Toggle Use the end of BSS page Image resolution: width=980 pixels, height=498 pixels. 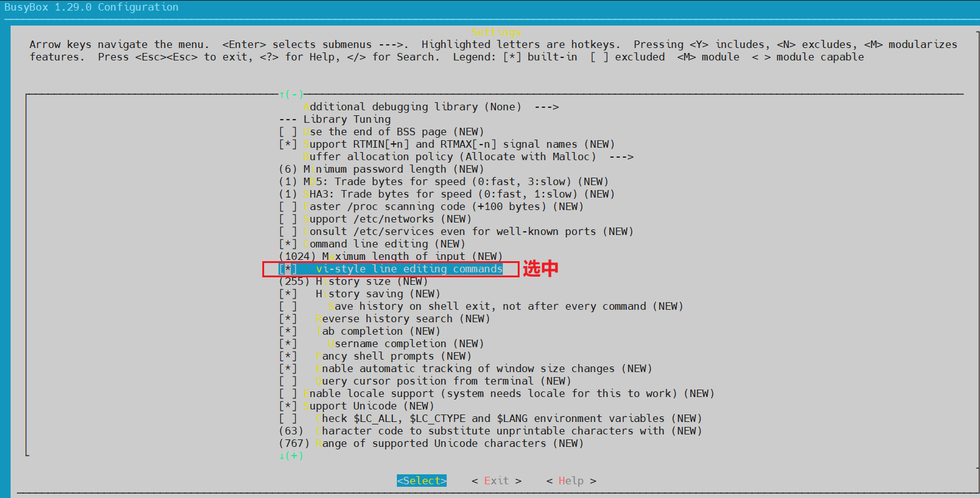(x=381, y=132)
